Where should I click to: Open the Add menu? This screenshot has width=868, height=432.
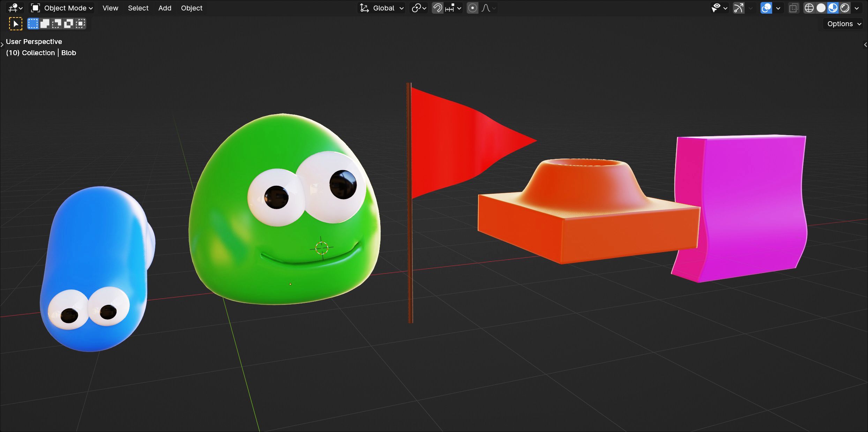[x=165, y=8]
